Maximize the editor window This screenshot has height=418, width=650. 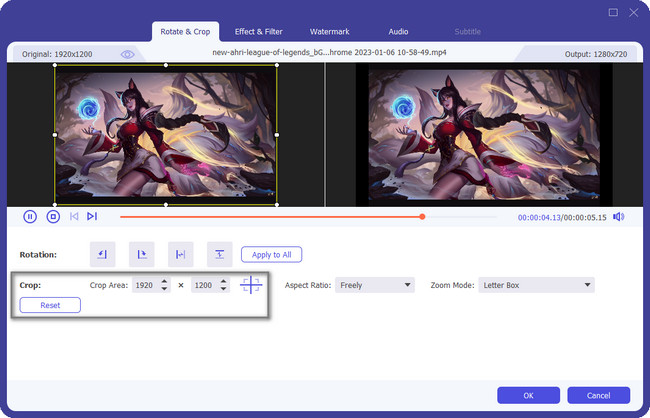[x=613, y=12]
